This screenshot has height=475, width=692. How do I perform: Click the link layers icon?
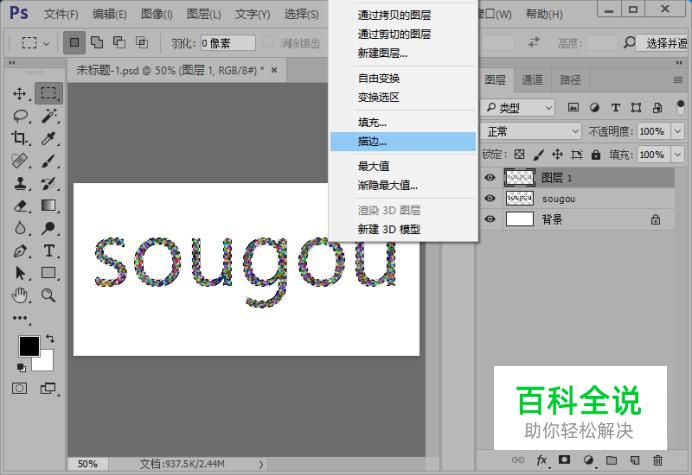(x=518, y=460)
